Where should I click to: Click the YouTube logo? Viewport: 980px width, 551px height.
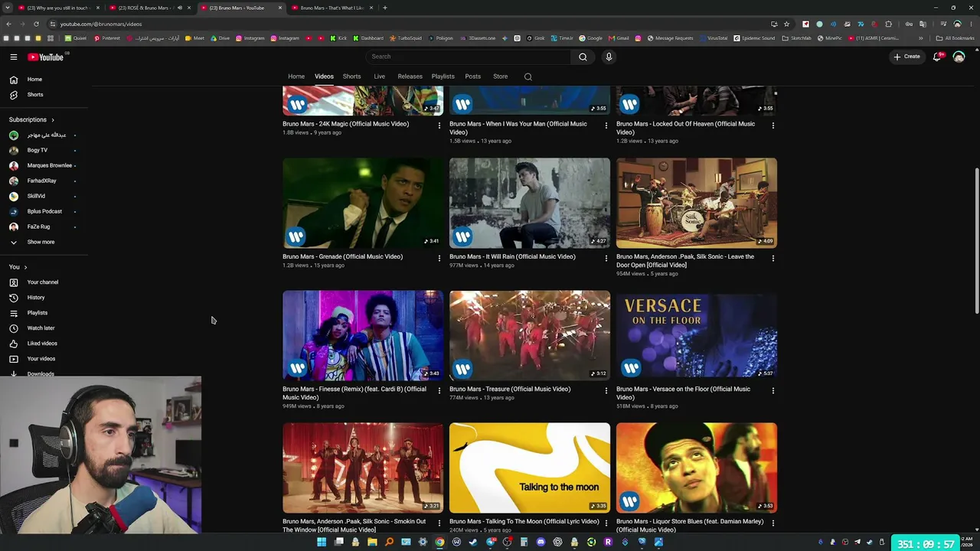coord(46,57)
